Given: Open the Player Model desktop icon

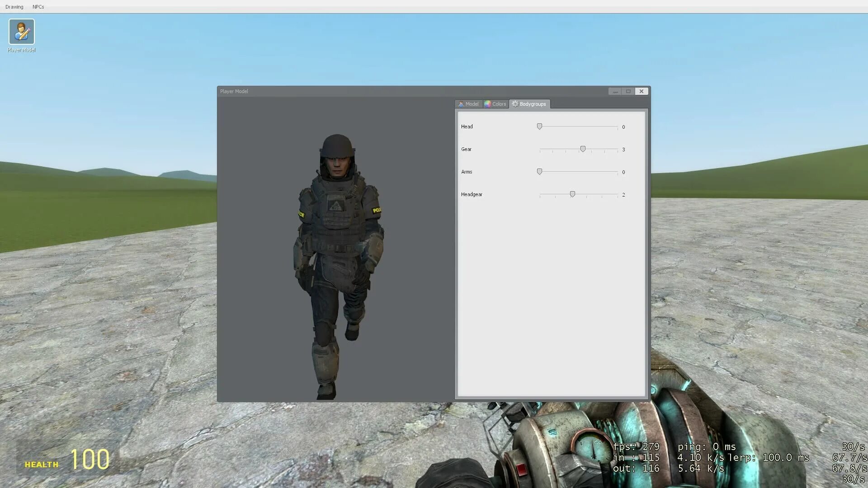Looking at the screenshot, I should click(21, 32).
